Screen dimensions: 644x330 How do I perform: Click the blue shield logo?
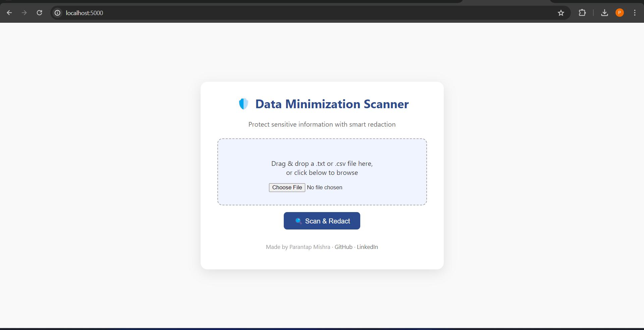click(244, 104)
